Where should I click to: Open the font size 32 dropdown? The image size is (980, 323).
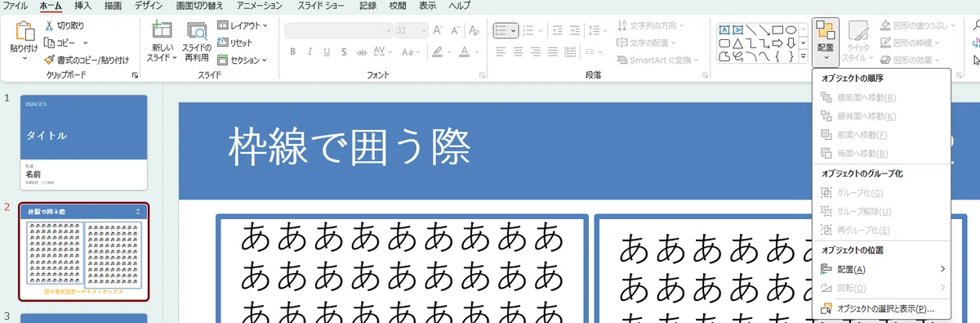pyautogui.click(x=411, y=30)
